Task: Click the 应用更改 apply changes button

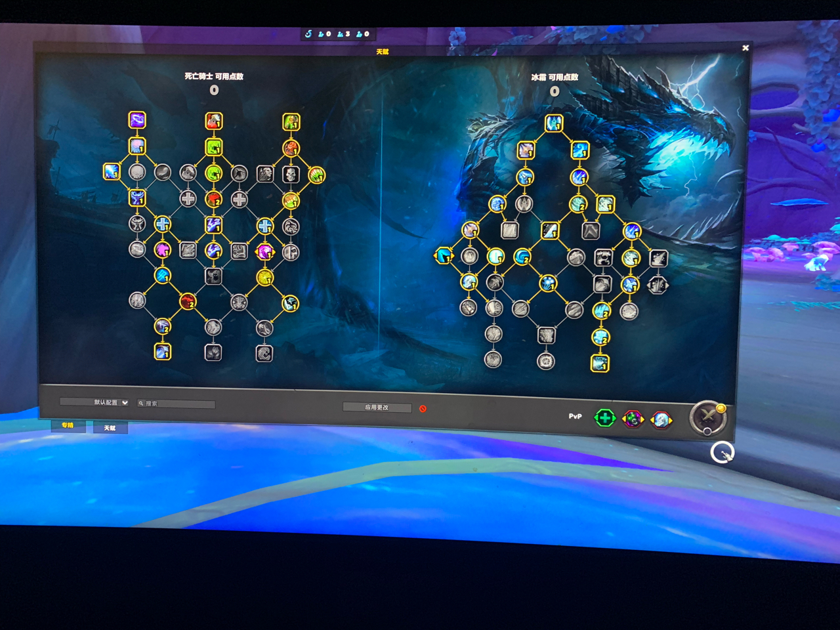Action: (377, 406)
